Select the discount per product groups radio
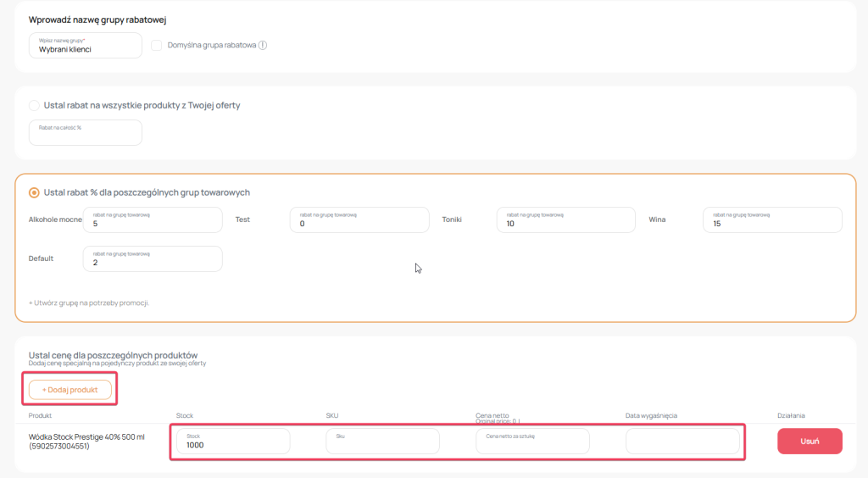 [x=34, y=192]
